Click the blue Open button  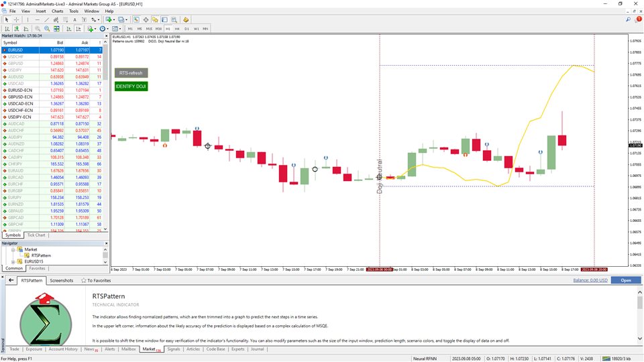(x=625, y=280)
